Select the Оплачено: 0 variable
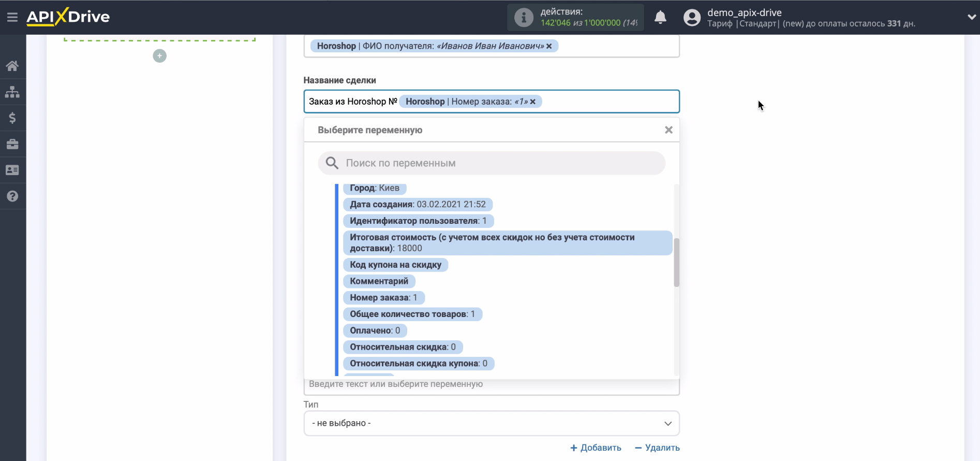This screenshot has height=461, width=980. tap(375, 330)
